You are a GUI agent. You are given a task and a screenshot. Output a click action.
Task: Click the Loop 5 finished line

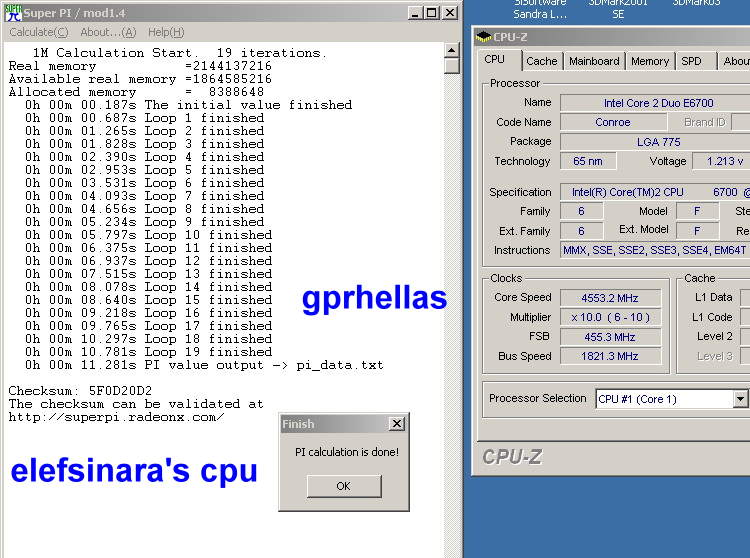[144, 170]
